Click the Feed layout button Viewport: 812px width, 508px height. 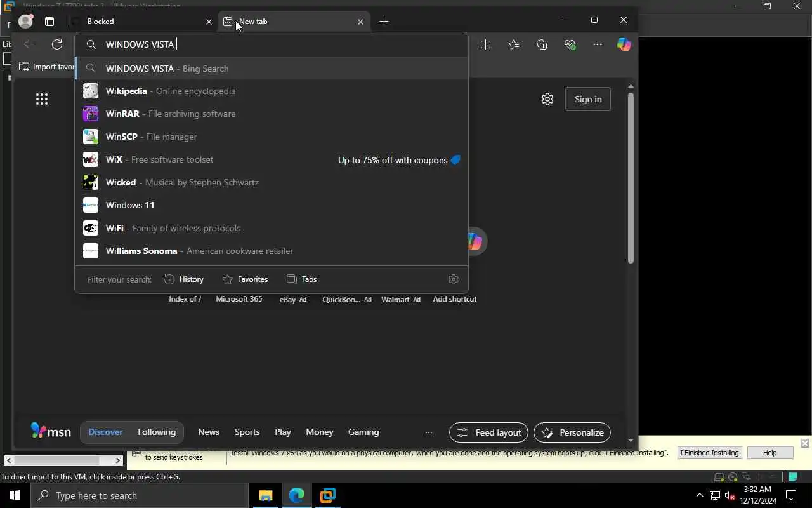488,432
